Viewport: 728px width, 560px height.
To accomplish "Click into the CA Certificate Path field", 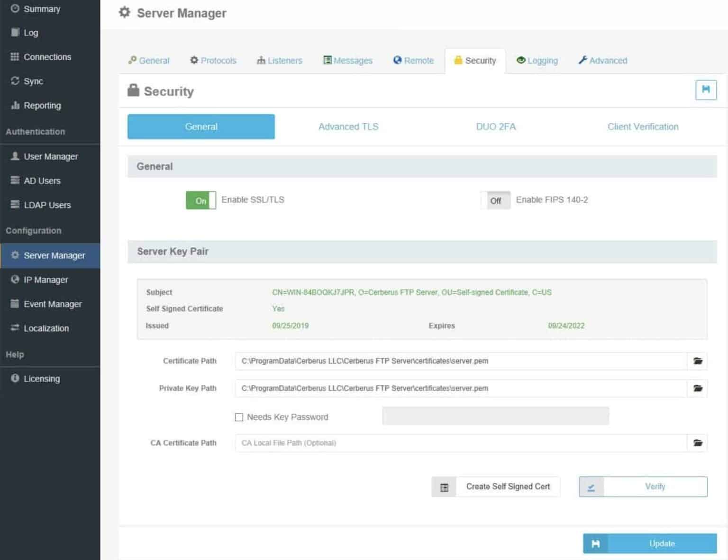I will [x=460, y=443].
